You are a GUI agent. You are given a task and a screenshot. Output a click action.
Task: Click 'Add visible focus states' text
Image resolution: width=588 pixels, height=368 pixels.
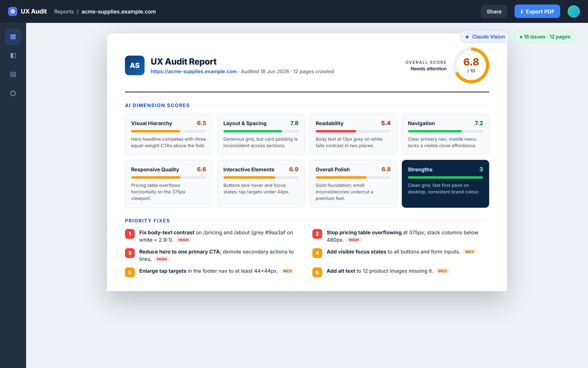(x=356, y=252)
